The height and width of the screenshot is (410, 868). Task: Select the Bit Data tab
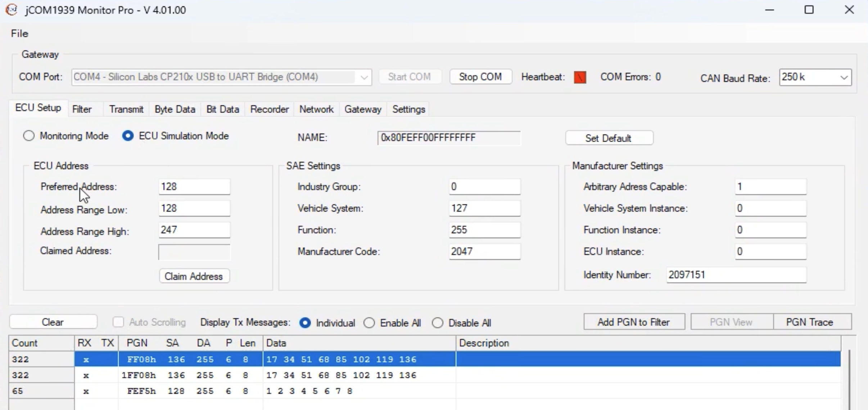[223, 109]
